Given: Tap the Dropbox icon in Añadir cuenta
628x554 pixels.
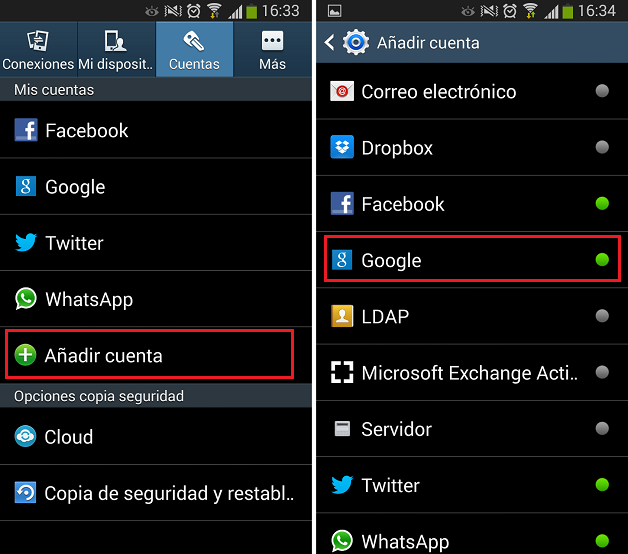Looking at the screenshot, I should pyautogui.click(x=342, y=147).
